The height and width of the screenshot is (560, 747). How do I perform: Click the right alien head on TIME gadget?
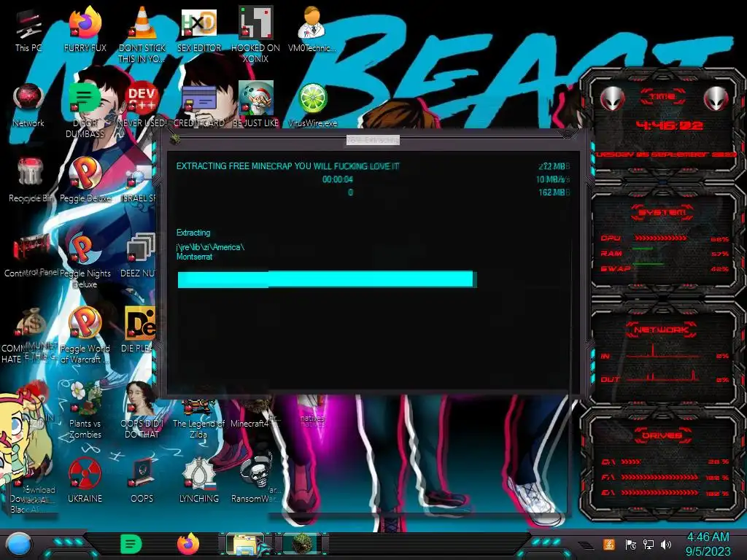coord(716,98)
